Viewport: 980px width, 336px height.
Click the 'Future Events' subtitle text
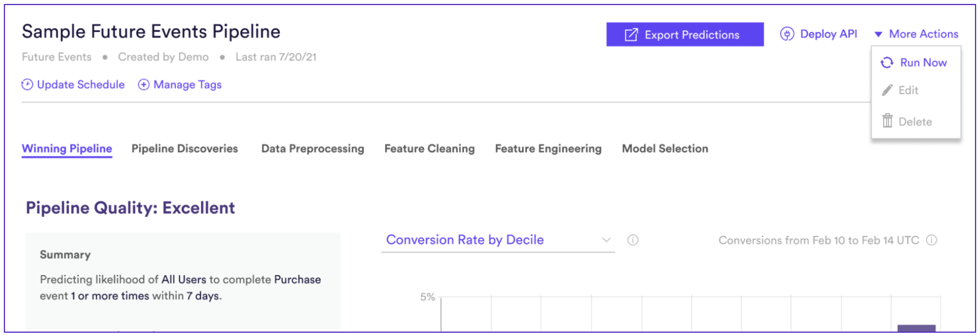(x=57, y=57)
